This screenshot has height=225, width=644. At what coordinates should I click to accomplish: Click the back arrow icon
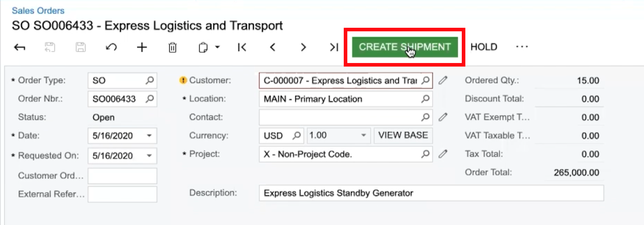(20, 47)
